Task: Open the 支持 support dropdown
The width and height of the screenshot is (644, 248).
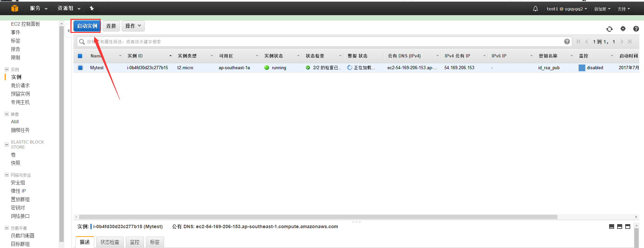Action: click(624, 9)
